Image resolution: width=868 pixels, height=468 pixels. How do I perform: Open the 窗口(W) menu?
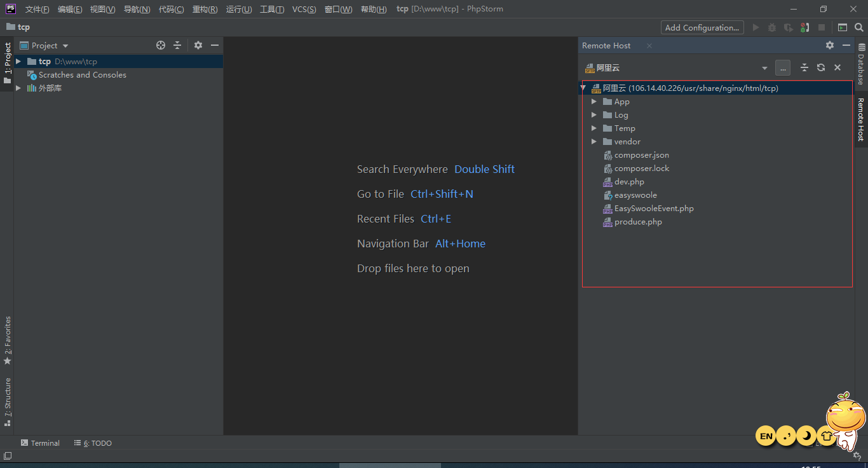click(x=338, y=9)
